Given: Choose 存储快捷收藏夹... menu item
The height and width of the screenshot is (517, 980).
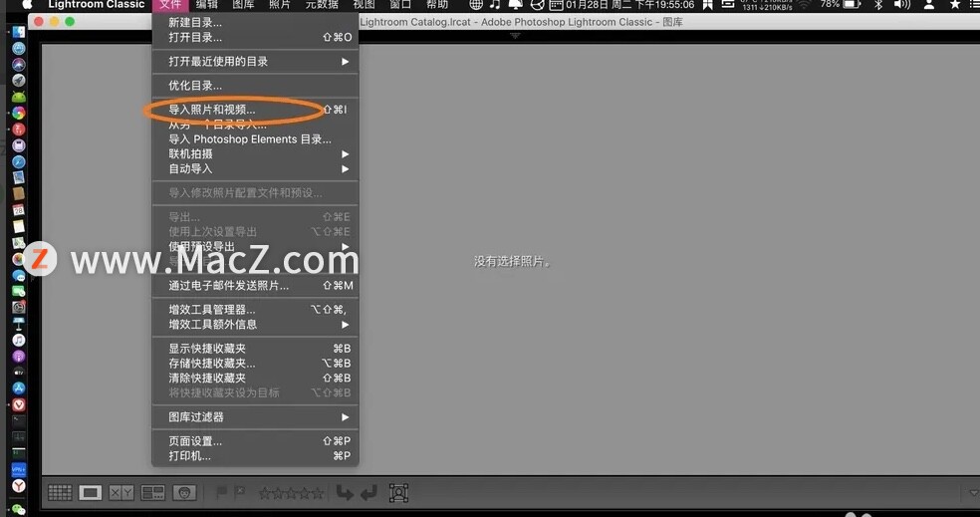Looking at the screenshot, I should tap(255, 364).
